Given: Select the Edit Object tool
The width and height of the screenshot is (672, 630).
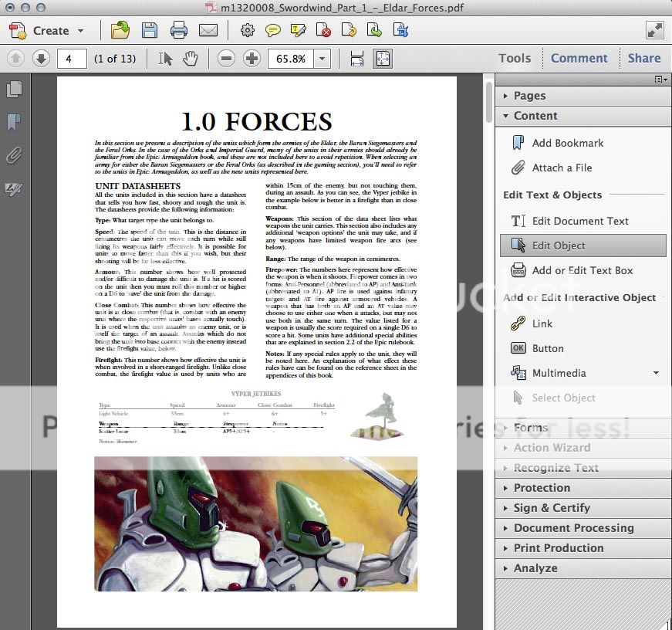Looking at the screenshot, I should tap(583, 246).
